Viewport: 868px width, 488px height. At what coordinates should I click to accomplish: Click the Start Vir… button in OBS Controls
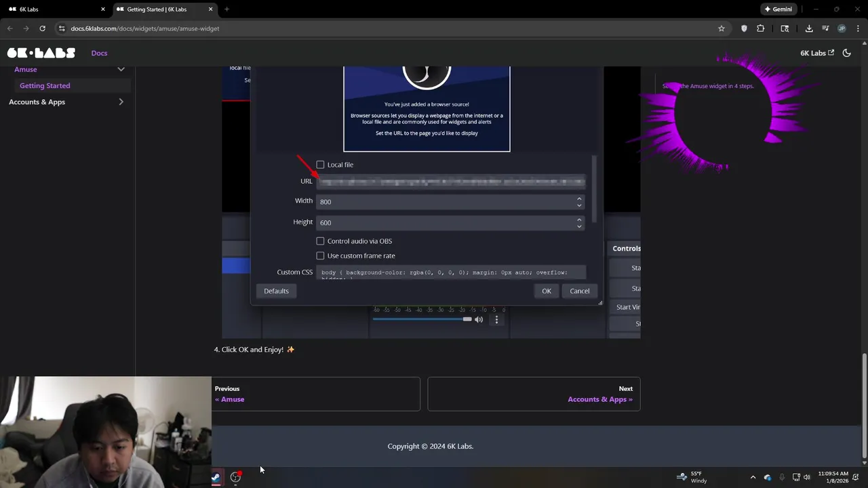[625, 307]
